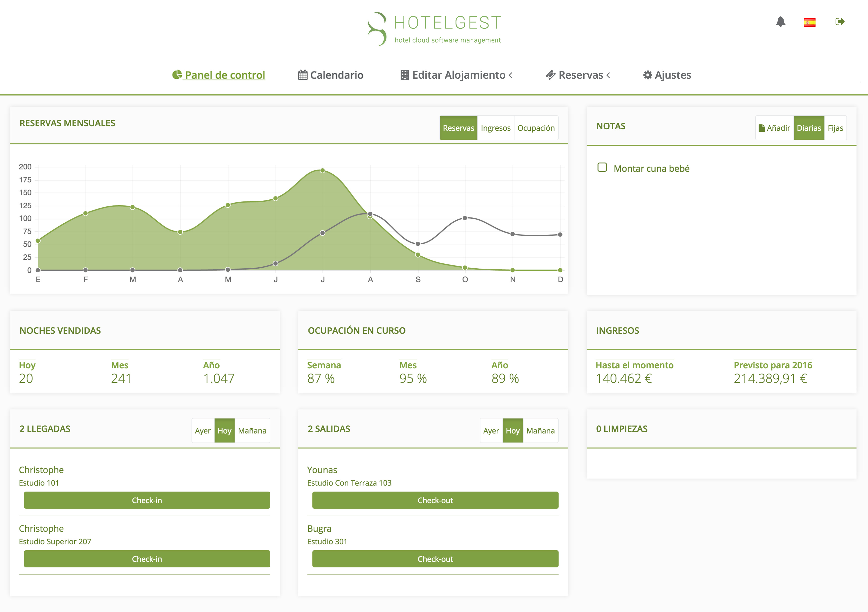Click the Editar Alojamiento building icon
Screen dimensions: 868x612
pyautogui.click(x=405, y=75)
